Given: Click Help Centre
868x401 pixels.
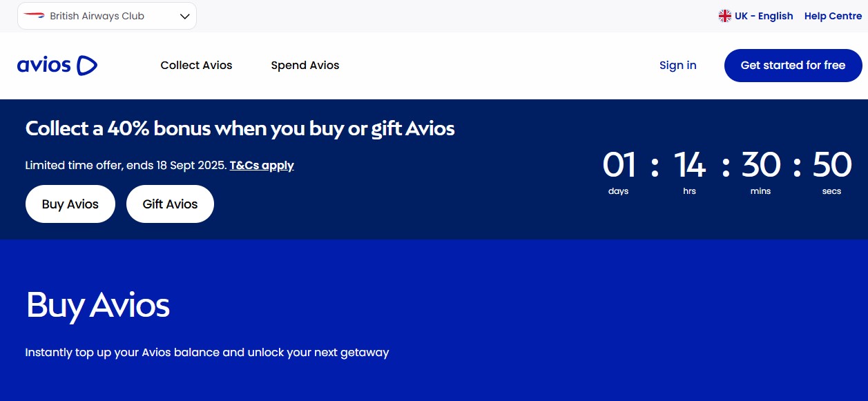Looking at the screenshot, I should (833, 15).
